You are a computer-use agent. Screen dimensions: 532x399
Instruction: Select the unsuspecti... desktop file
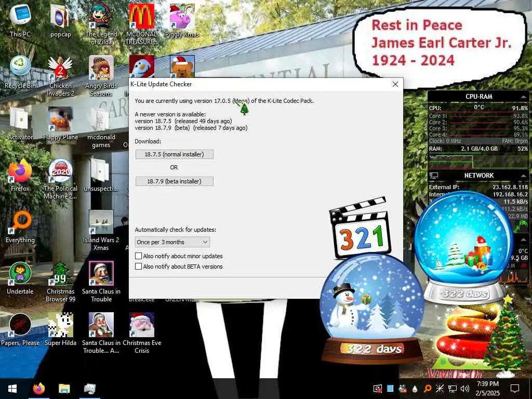pos(101,175)
